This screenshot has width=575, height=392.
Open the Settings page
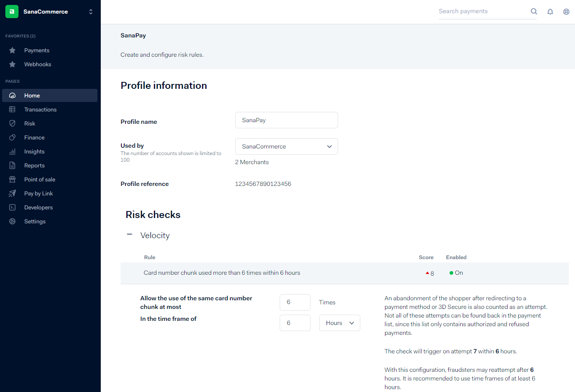(35, 221)
